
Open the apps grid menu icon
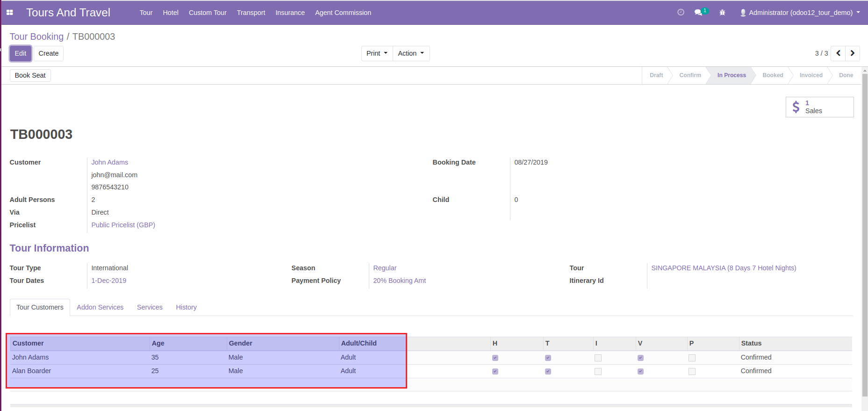click(x=9, y=13)
